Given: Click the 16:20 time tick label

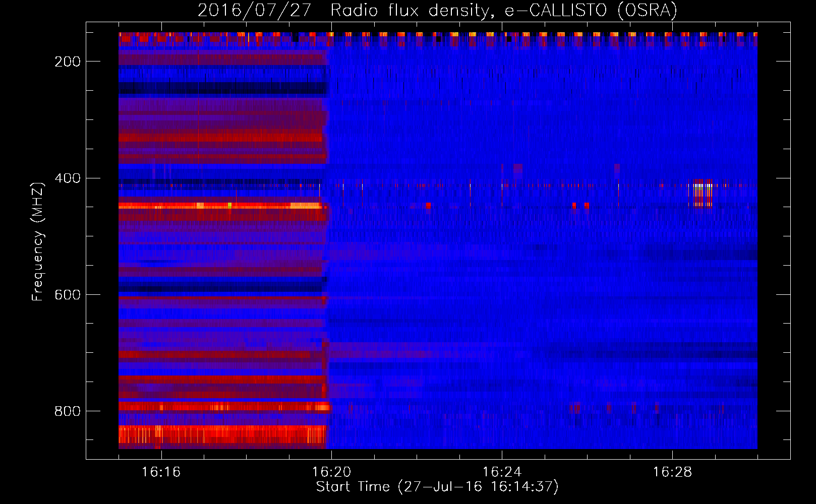Looking at the screenshot, I should pyautogui.click(x=331, y=472).
